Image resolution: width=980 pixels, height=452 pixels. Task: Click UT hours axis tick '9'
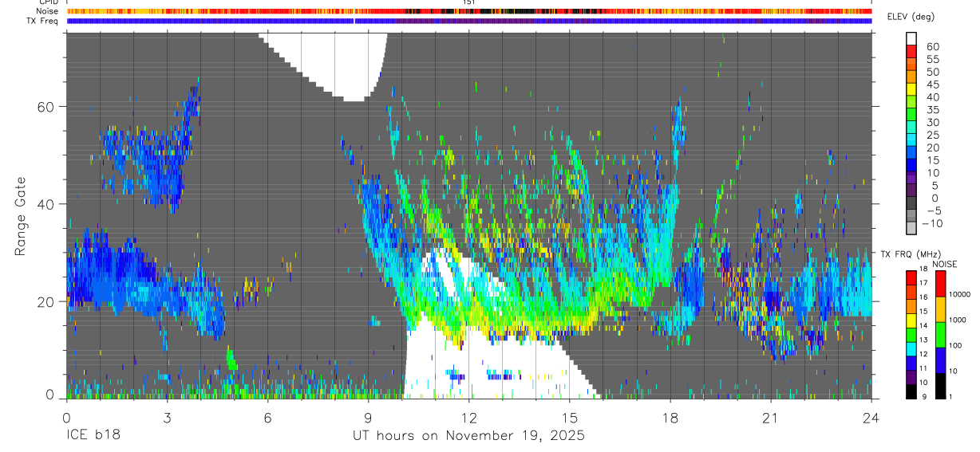click(368, 417)
